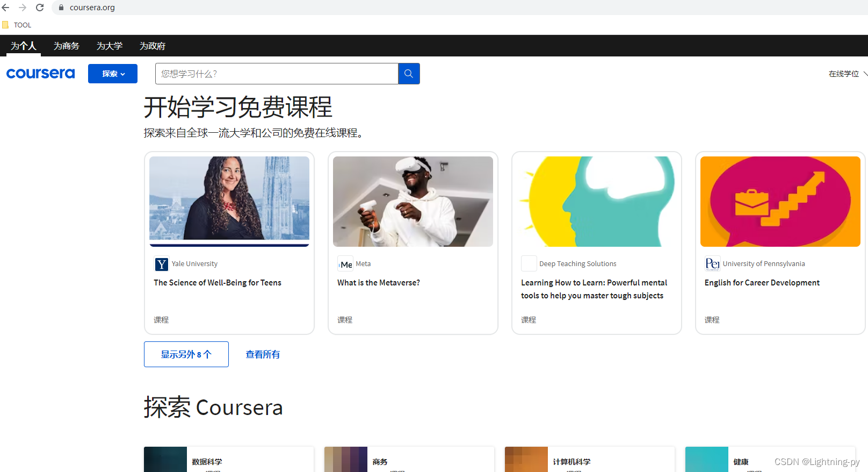Click the Deep Teaching Solutions logo placeholder

pyautogui.click(x=529, y=264)
